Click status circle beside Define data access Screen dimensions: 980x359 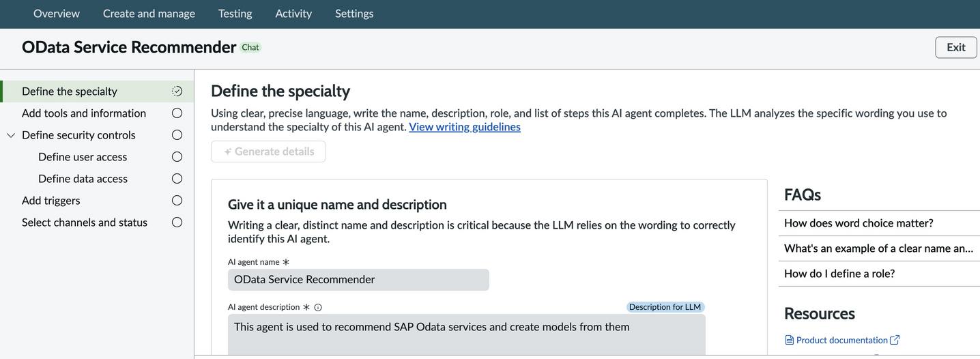point(177,179)
